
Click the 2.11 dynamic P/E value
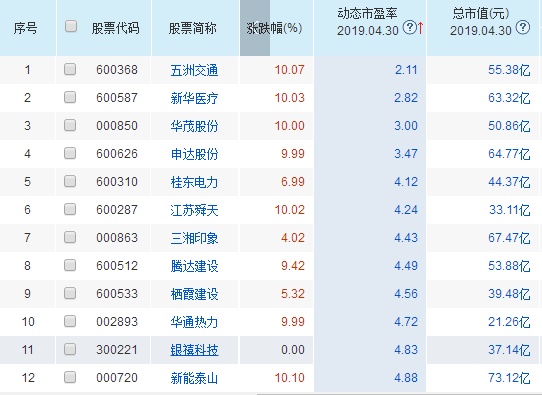406,70
